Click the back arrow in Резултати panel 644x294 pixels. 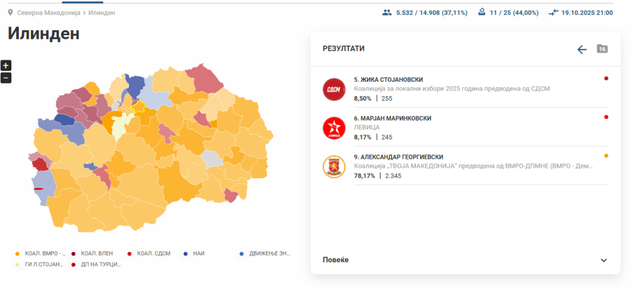[582, 50]
